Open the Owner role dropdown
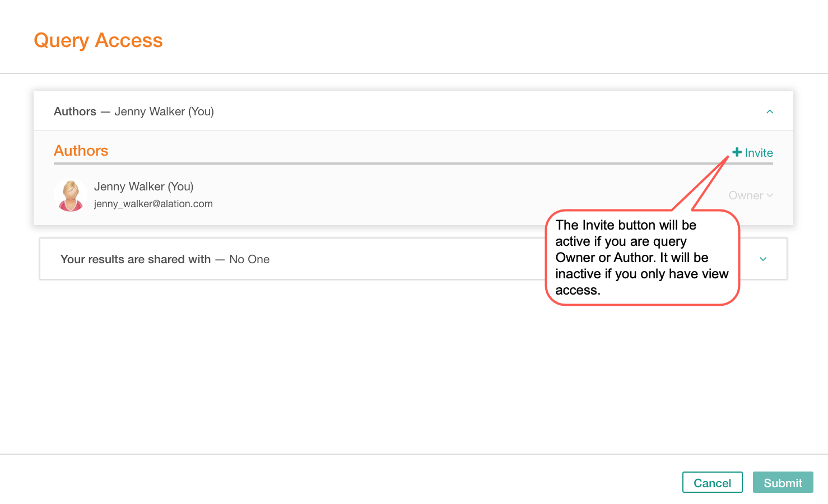828x504 pixels. click(751, 195)
